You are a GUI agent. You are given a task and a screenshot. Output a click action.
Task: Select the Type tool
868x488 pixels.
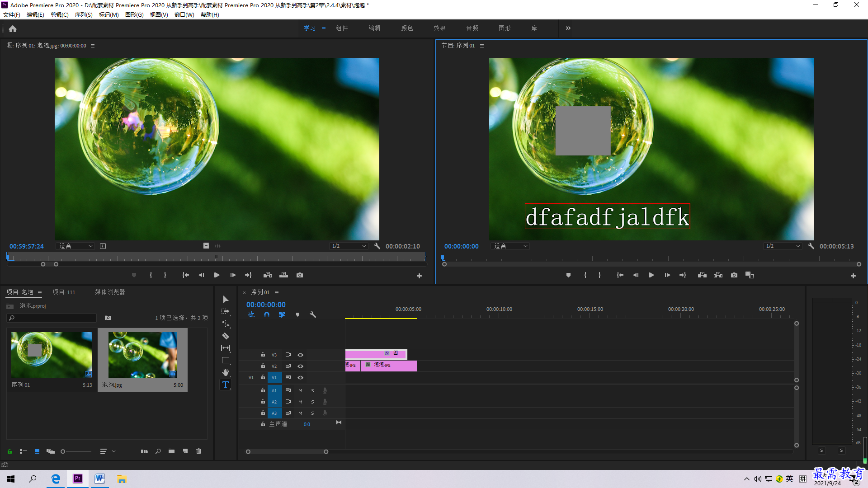pyautogui.click(x=226, y=385)
